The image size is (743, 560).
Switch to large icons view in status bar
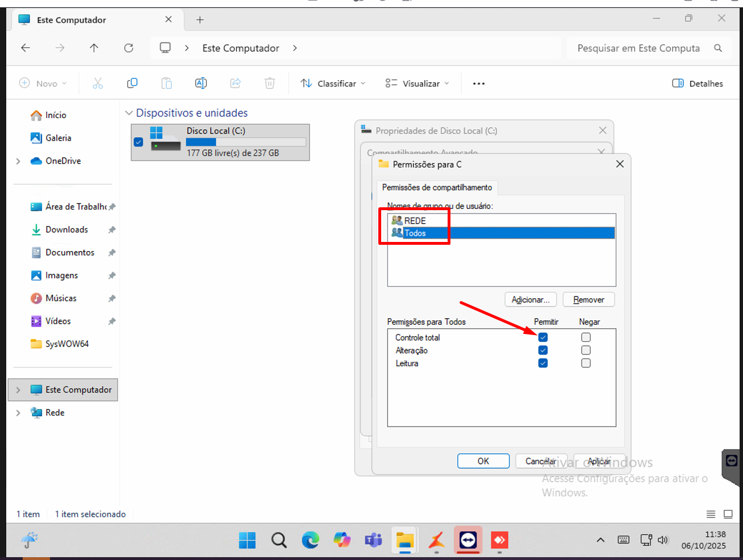pyautogui.click(x=728, y=514)
